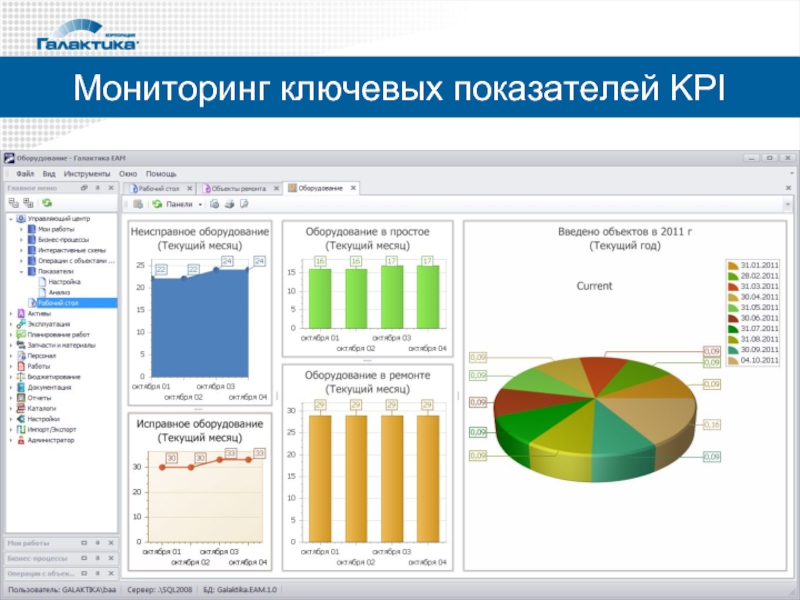Expand the Отчеты tree node
The image size is (800, 600).
click(11, 398)
